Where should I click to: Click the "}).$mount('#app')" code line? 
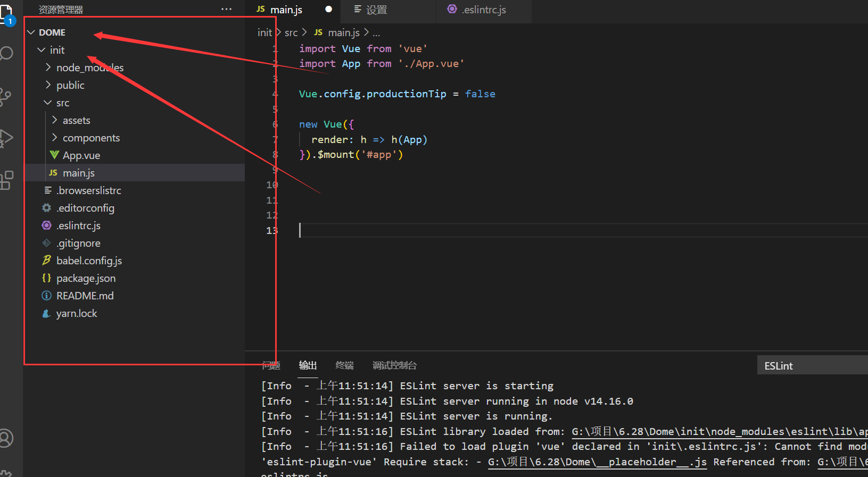click(351, 155)
